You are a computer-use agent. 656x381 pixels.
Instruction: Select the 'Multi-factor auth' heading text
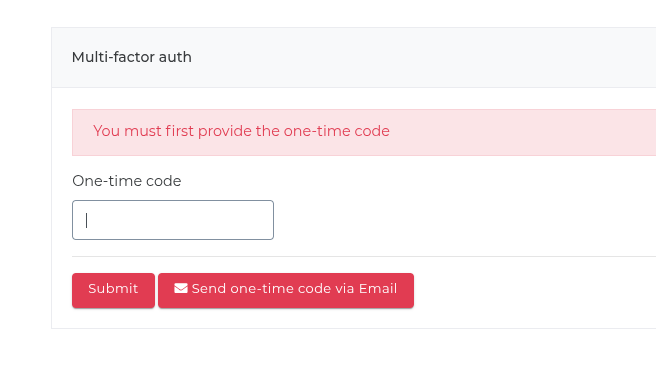[132, 57]
